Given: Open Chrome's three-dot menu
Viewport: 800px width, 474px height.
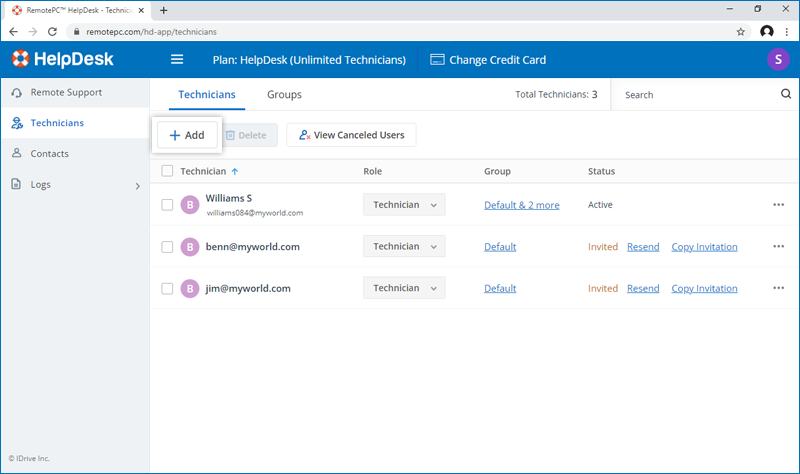Looking at the screenshot, I should [x=787, y=32].
